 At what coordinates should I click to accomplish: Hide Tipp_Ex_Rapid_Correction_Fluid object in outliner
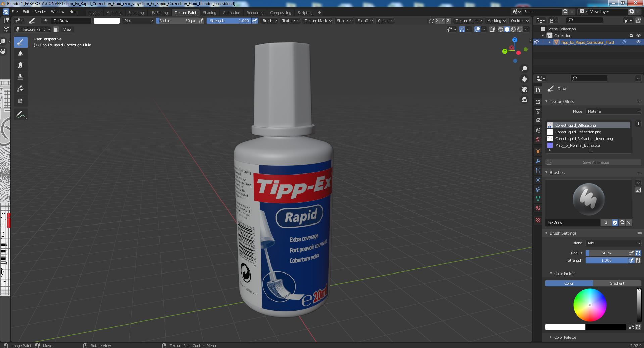638,42
